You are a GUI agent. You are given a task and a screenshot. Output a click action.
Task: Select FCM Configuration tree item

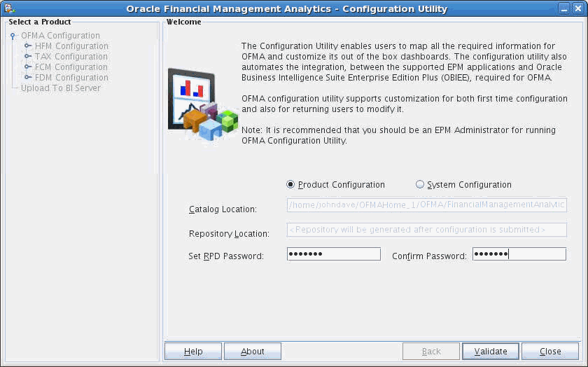[x=71, y=67]
